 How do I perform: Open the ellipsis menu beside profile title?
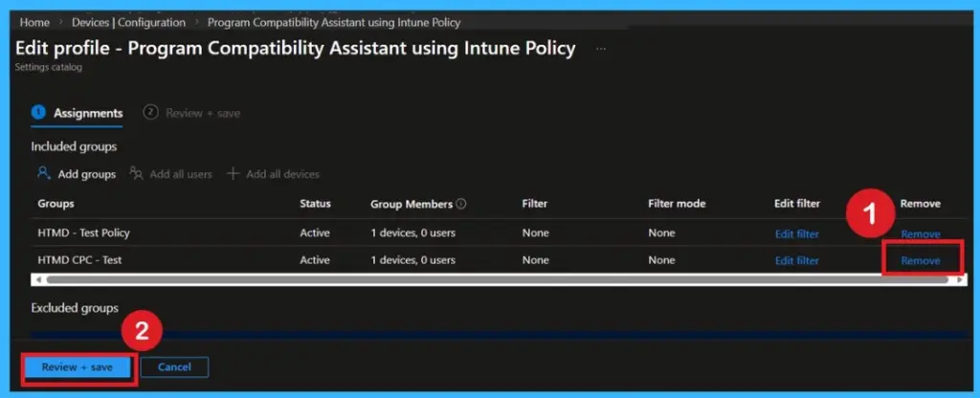coord(601,49)
